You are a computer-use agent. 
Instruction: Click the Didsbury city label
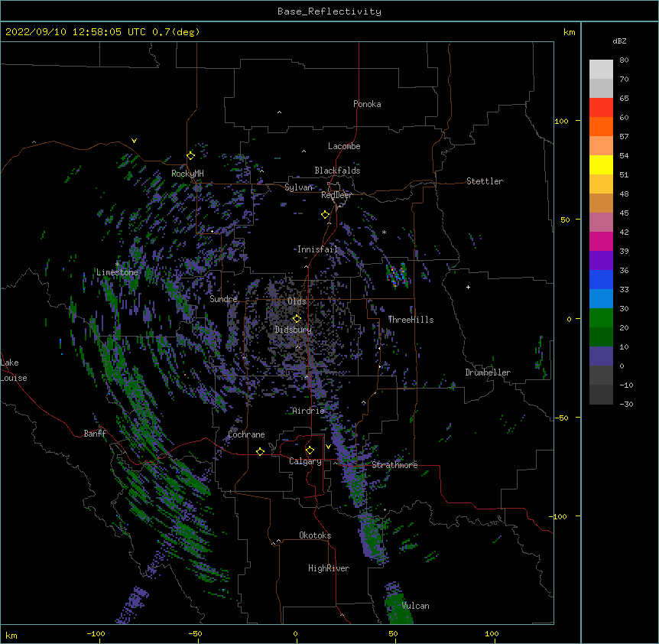294,330
